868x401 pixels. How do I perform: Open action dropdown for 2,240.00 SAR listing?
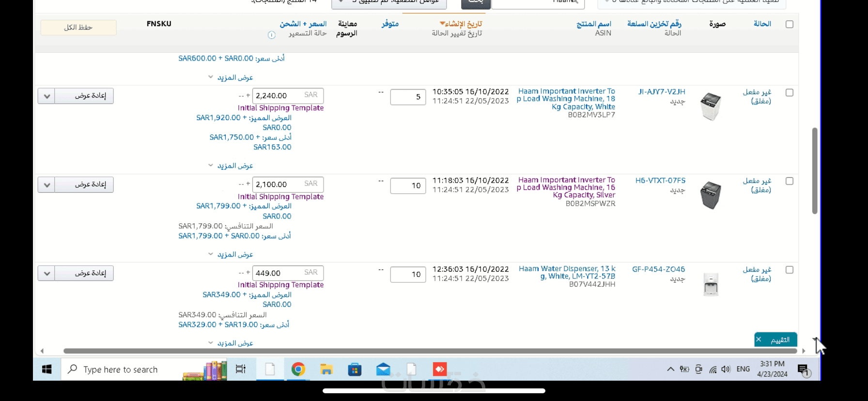[x=46, y=96]
